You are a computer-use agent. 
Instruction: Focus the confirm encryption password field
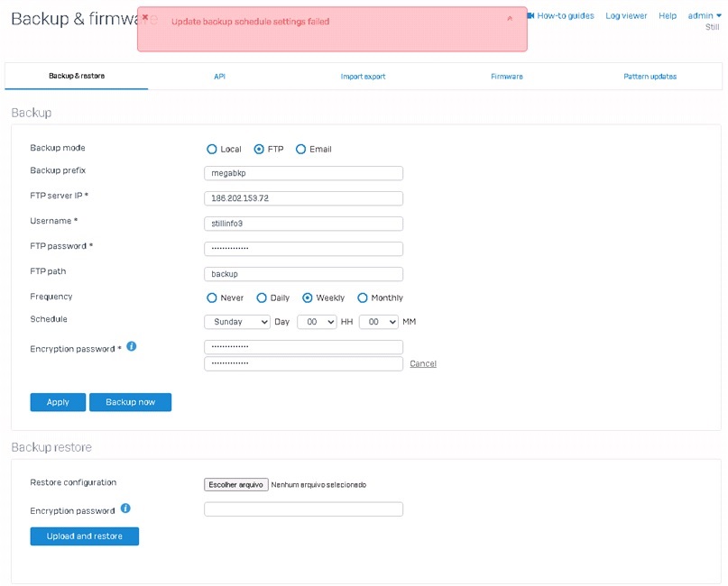point(304,363)
